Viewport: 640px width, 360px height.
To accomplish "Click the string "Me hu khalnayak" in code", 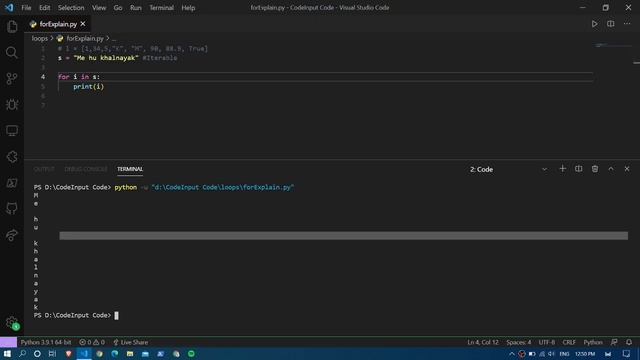I will (x=106, y=58).
